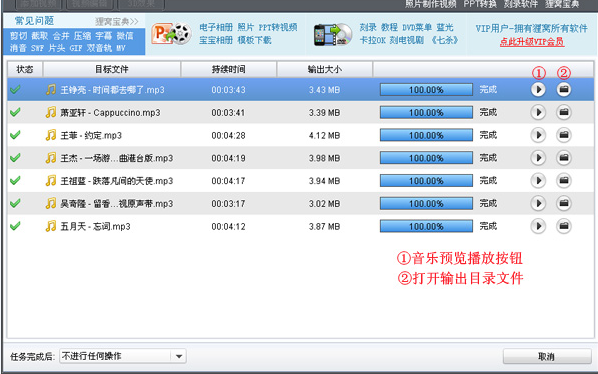Click music note icon of 王祖蓝 file
598x374 pixels.
[x=51, y=181]
